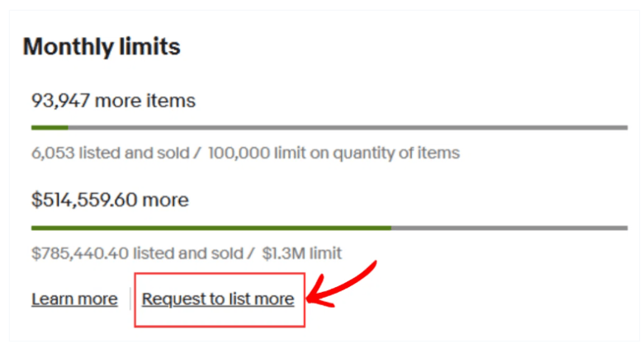Image resolution: width=644 pixels, height=344 pixels.
Task: Select the "$514,559.60 more" text
Action: click(110, 200)
